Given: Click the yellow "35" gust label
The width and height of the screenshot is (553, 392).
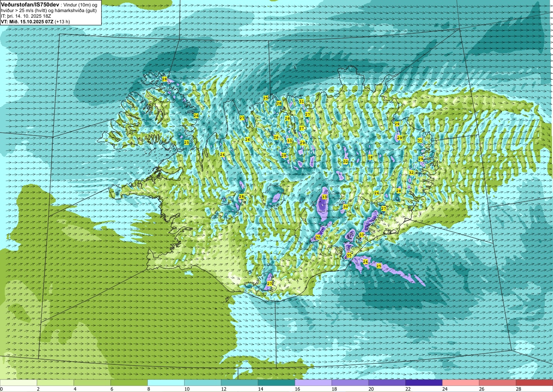Looking at the screenshot, I should pos(349,255).
